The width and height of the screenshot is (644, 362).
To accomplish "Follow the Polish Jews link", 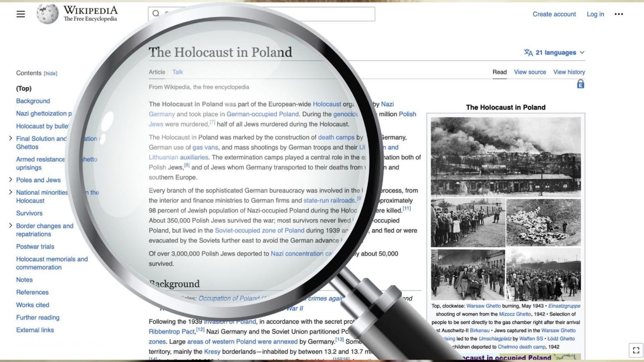I will pos(282,119).
